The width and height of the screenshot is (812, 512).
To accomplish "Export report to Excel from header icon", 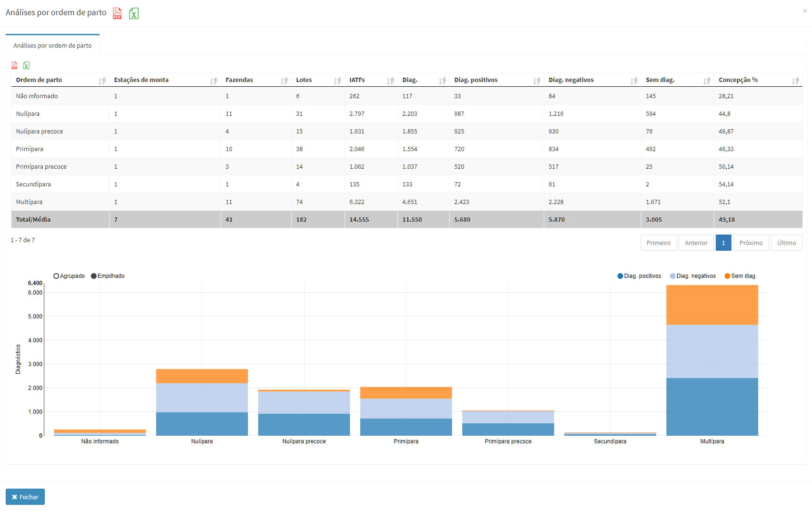I will (x=134, y=13).
